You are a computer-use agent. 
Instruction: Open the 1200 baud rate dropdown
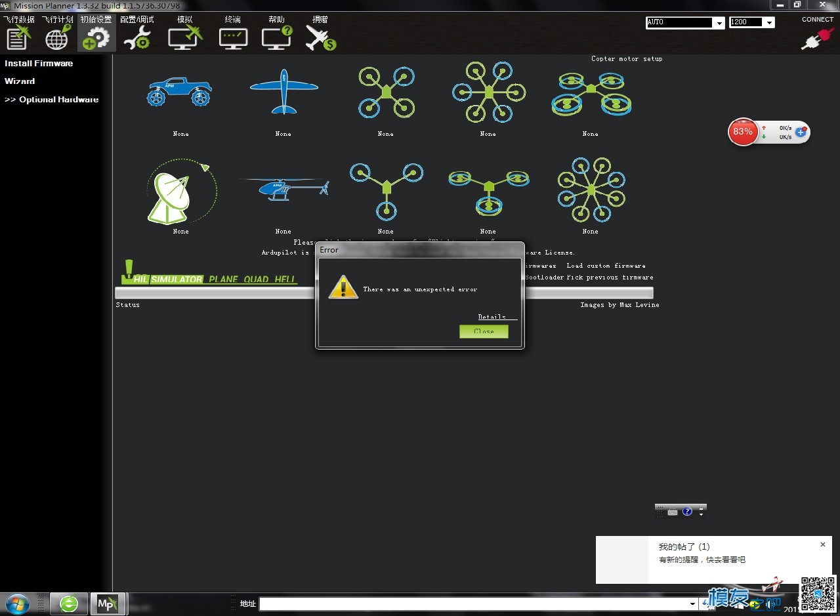770,22
